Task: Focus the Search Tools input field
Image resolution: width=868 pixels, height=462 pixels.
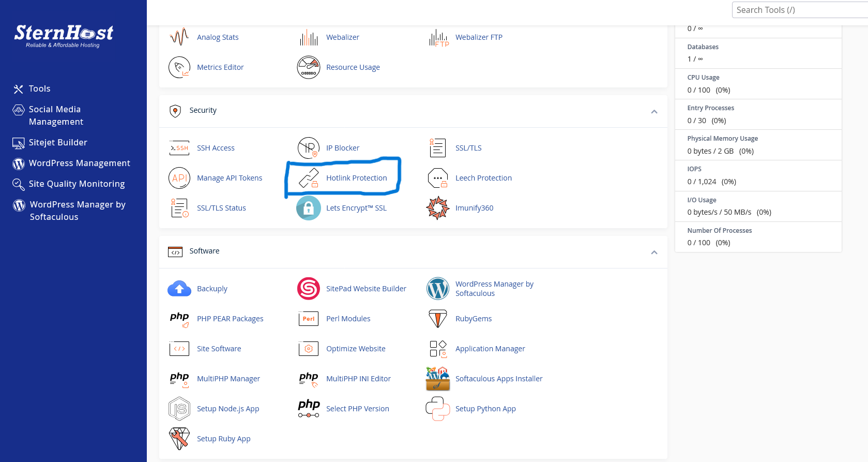Action: point(799,10)
